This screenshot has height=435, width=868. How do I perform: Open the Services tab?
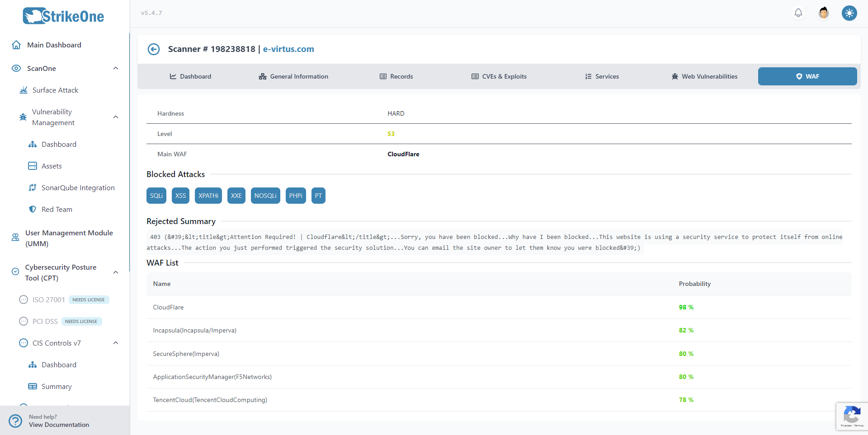602,76
